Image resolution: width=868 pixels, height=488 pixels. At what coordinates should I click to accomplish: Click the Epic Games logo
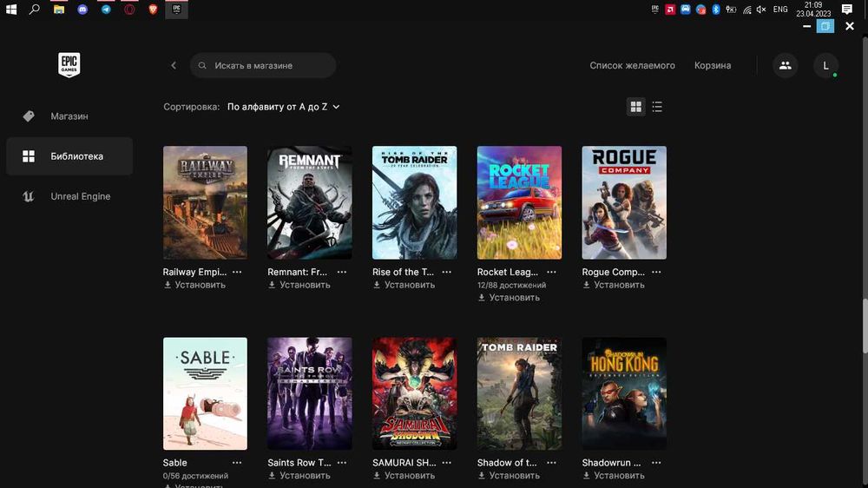(69, 65)
